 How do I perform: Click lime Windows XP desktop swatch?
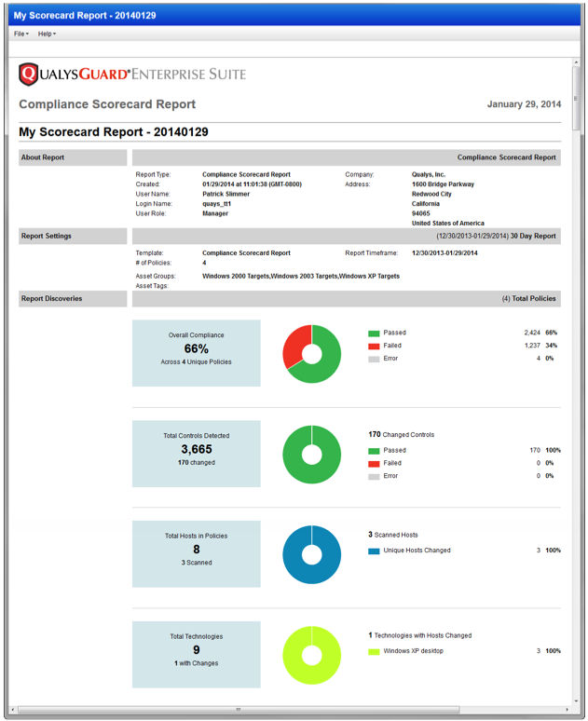tap(374, 651)
